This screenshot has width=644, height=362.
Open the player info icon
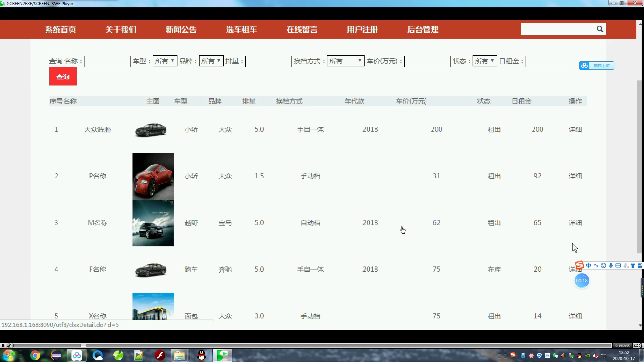[x=641, y=346]
